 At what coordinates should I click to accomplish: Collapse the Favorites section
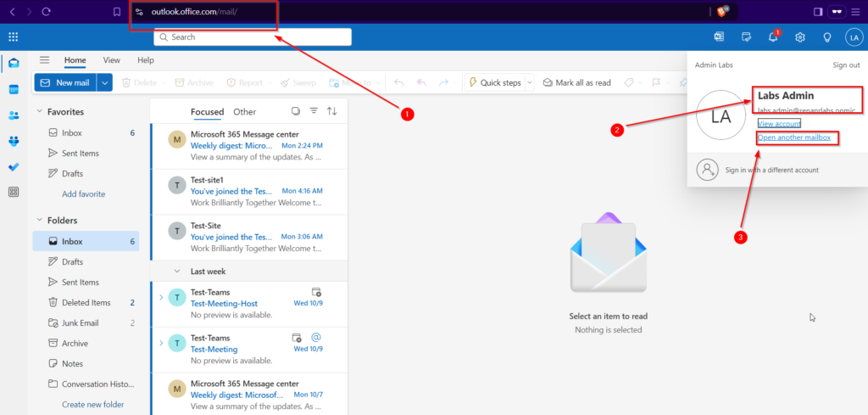pos(39,111)
